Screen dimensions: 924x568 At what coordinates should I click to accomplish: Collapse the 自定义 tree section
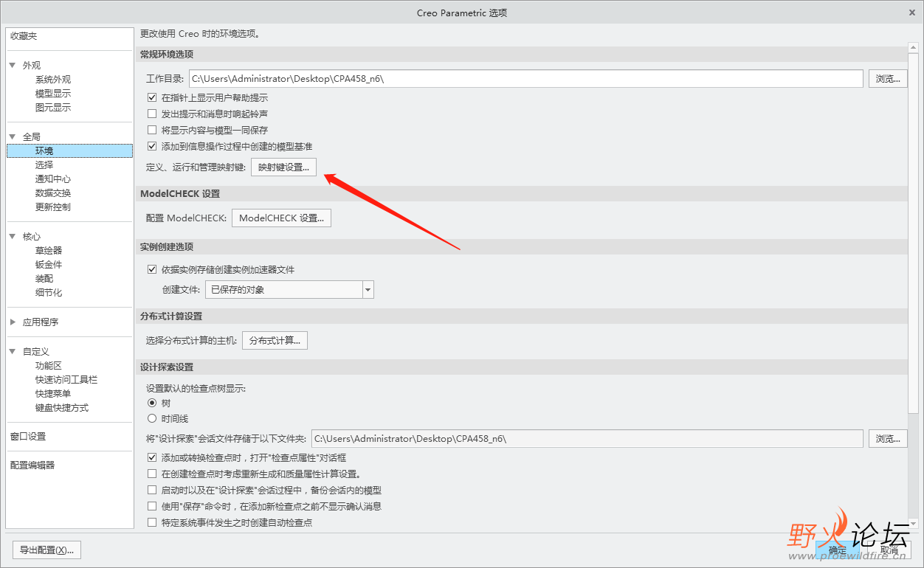(x=13, y=351)
